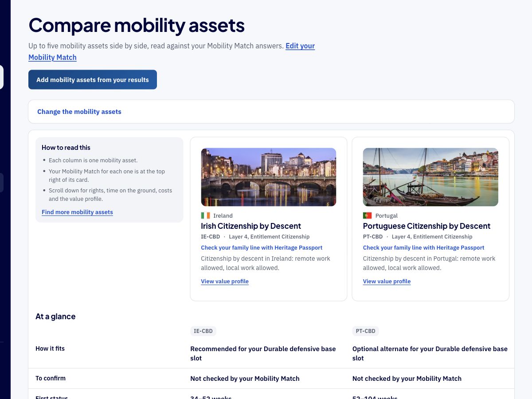The height and width of the screenshot is (399, 532).
Task: Select the To confirm row label
Action: [51, 378]
